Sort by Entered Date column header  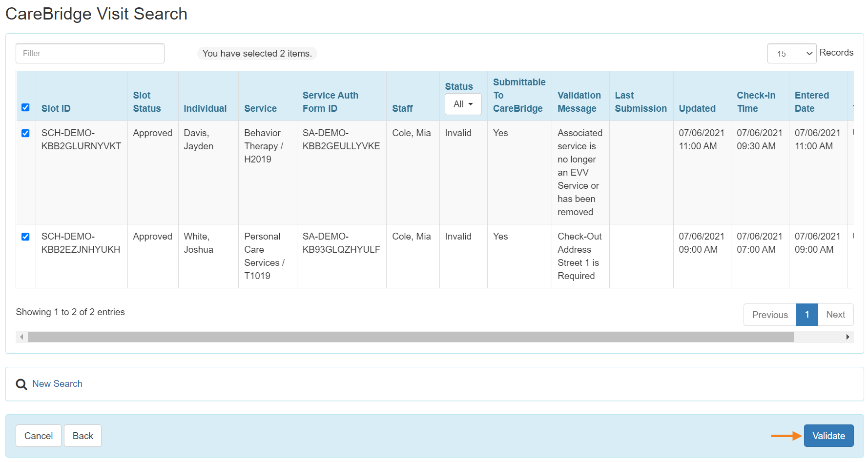pos(811,102)
